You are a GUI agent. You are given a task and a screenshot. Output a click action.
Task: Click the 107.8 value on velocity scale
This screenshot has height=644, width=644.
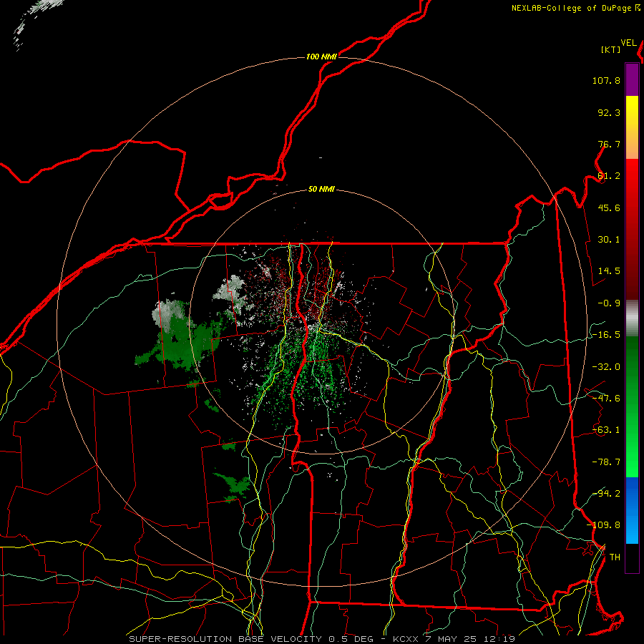coord(606,80)
